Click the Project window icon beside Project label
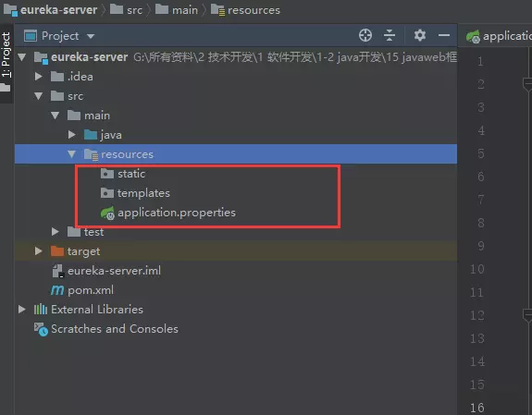This screenshot has width=532, height=415. click(31, 36)
